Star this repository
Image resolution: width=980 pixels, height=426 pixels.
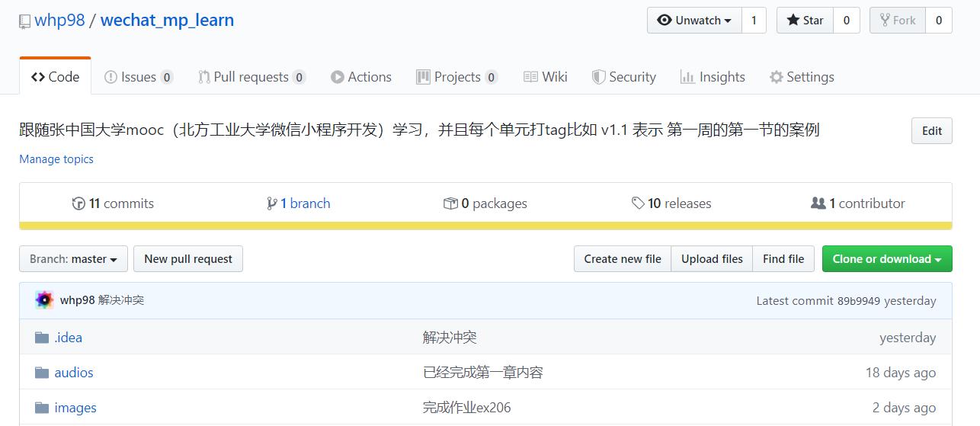pyautogui.click(x=805, y=21)
